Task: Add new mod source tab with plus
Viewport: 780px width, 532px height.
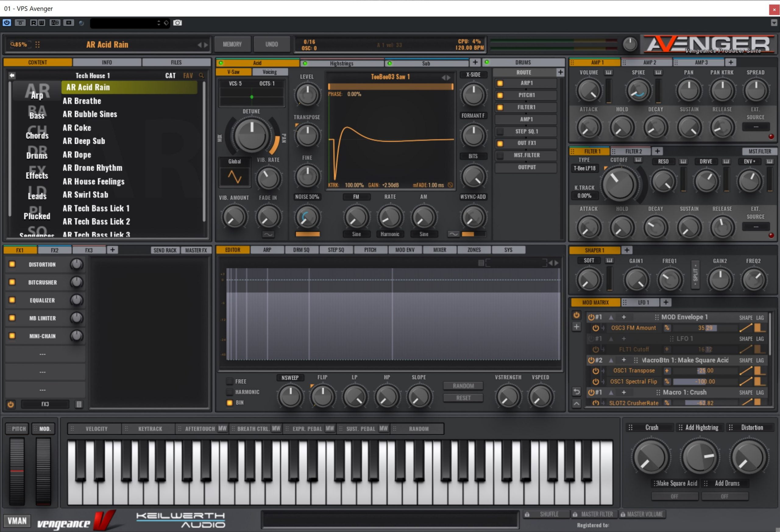Action: [x=666, y=303]
